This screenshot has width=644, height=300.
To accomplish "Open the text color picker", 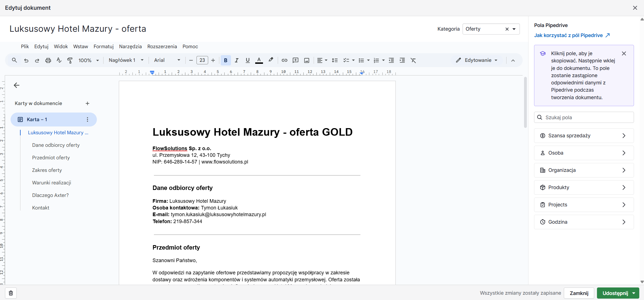I will point(259,60).
